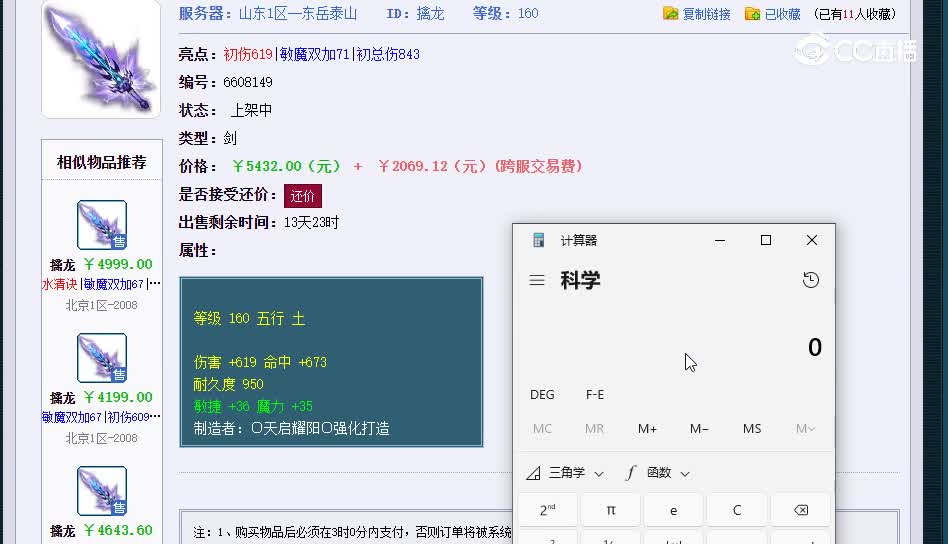Open the similar item priced ￥4999.00
This screenshot has height=544, width=948.
[102, 224]
